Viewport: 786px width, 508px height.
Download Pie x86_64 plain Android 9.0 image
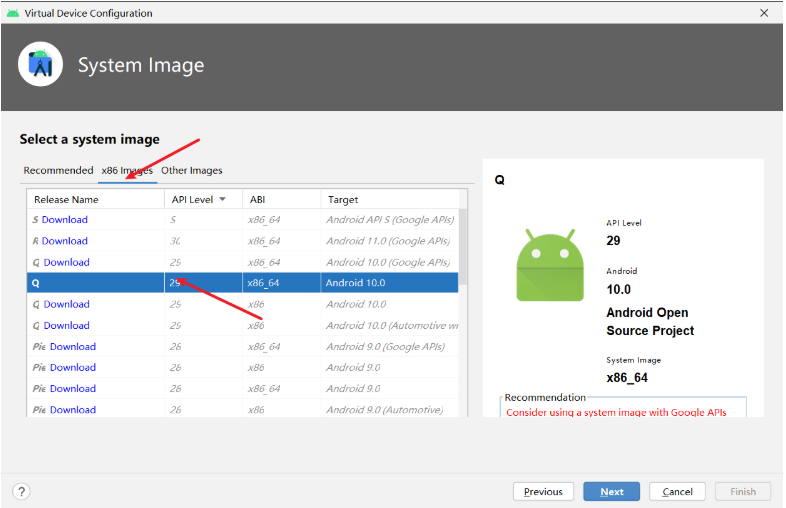(x=73, y=389)
